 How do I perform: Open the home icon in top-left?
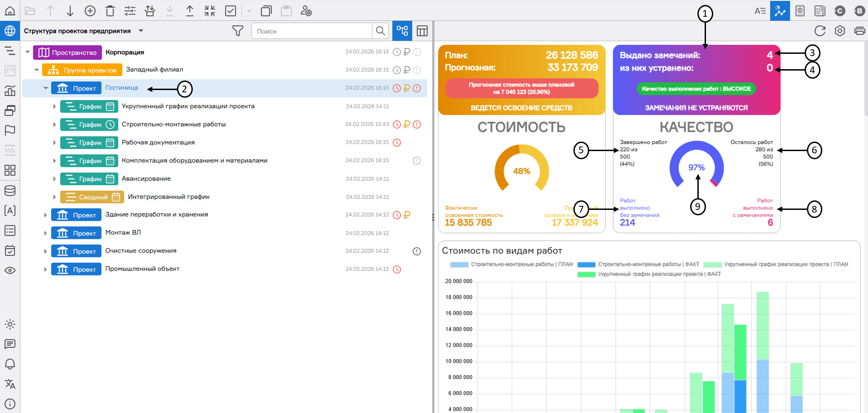[10, 11]
